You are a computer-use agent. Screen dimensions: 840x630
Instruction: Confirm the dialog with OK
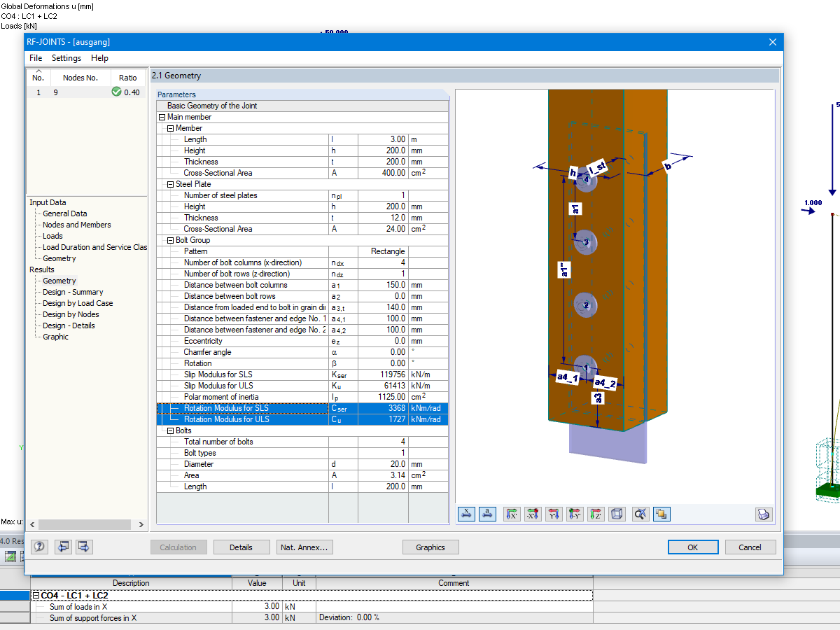[693, 547]
